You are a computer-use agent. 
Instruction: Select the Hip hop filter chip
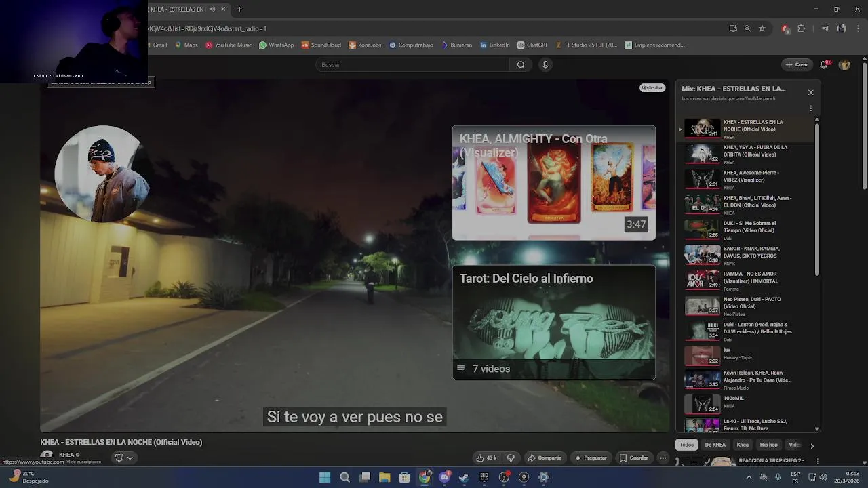click(x=768, y=445)
